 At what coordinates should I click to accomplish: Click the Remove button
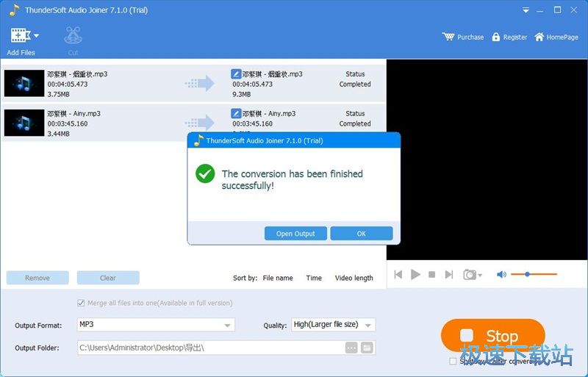(x=37, y=278)
